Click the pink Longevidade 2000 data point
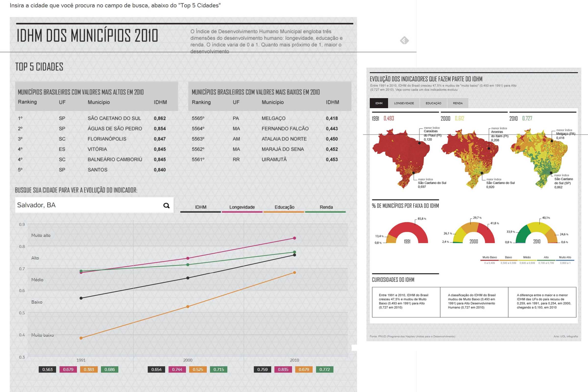Viewport: 588px width, 392px height. pos(188,258)
